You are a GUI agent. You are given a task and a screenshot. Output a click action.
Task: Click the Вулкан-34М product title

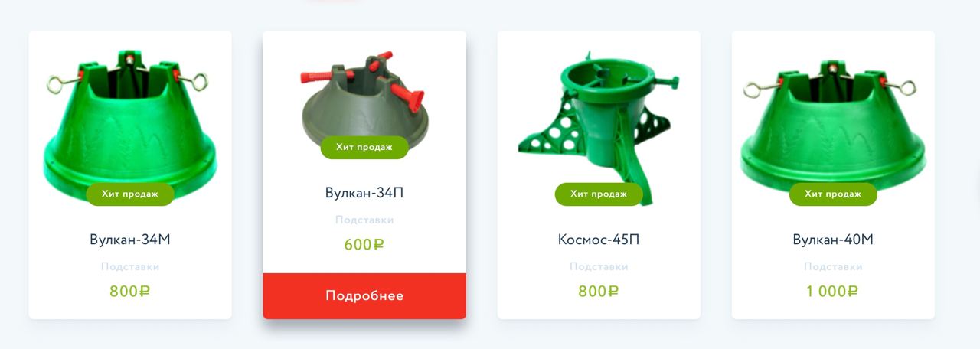130,240
